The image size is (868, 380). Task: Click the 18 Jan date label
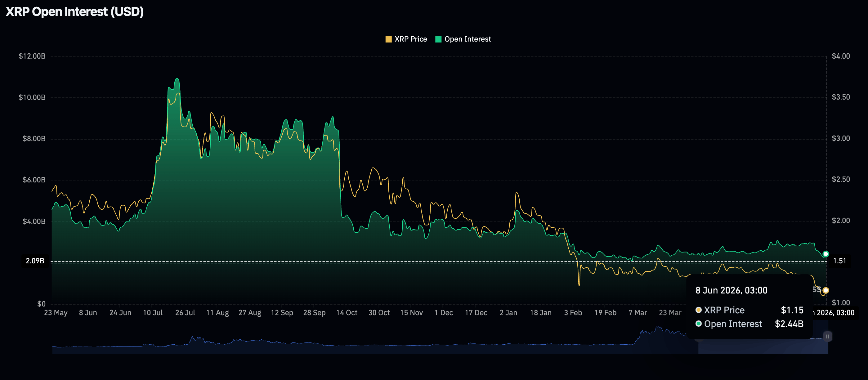point(541,313)
